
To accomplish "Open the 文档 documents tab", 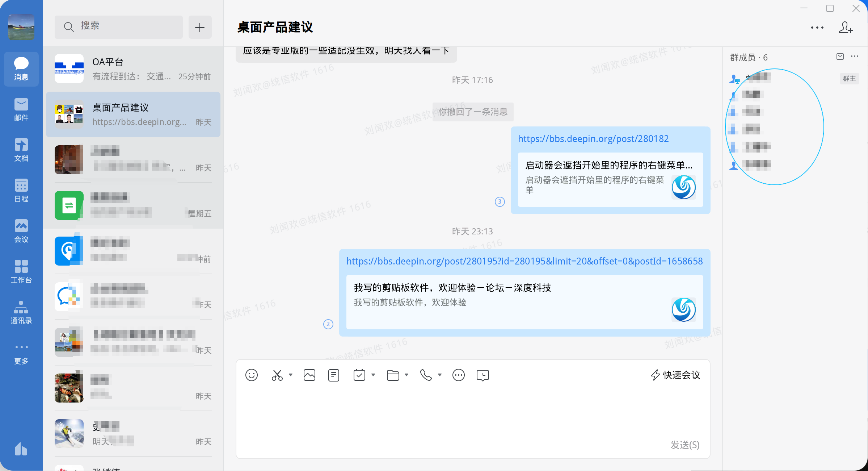I will pos(21,150).
